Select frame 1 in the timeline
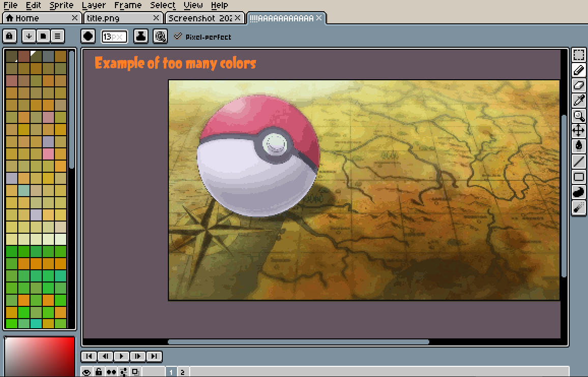 point(171,372)
